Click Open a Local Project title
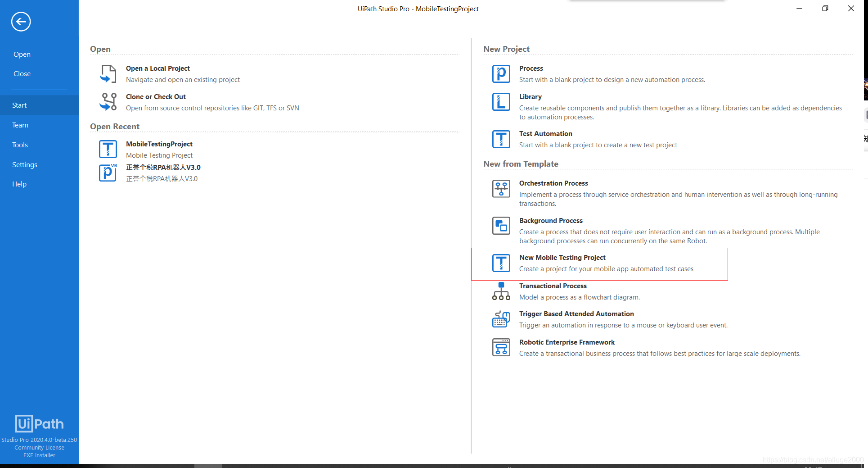Image resolution: width=868 pixels, height=468 pixels. coord(158,68)
